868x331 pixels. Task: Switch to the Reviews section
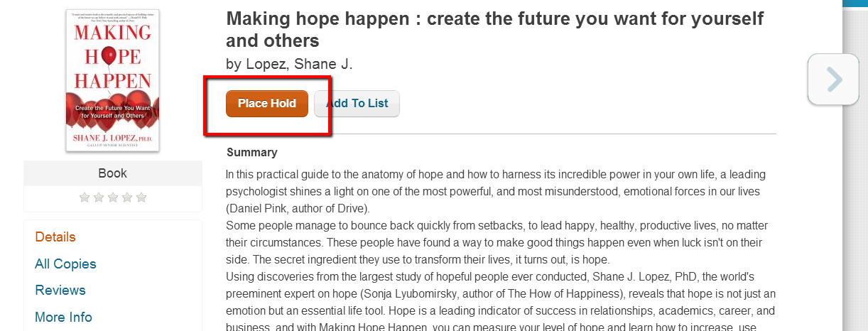[x=60, y=291]
